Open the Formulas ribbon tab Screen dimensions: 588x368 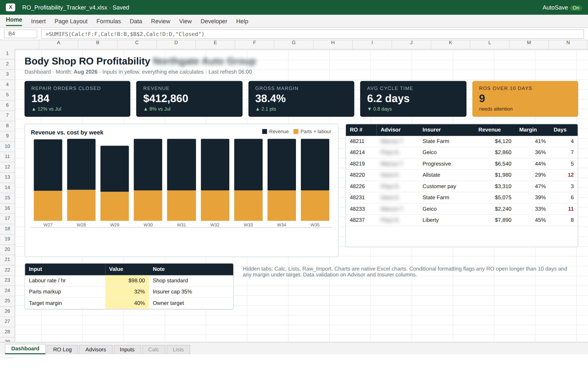tap(108, 21)
